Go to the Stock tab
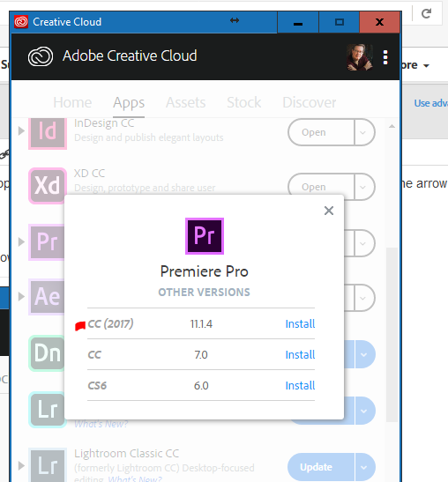448x482 pixels. point(244,102)
